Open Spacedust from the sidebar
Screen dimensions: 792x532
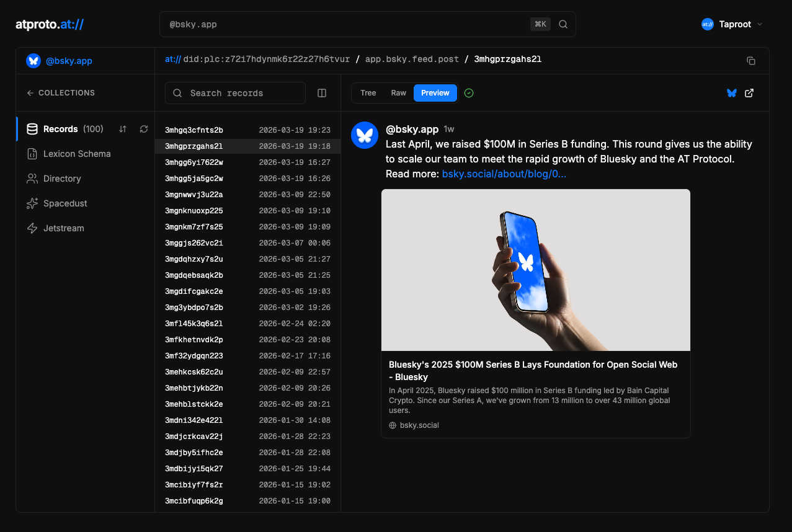click(x=65, y=203)
